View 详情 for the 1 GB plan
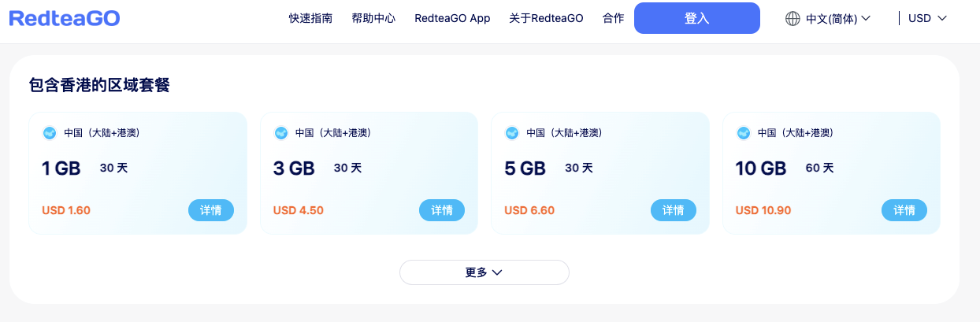Screen dimensions: 980x322 pyautogui.click(x=210, y=210)
